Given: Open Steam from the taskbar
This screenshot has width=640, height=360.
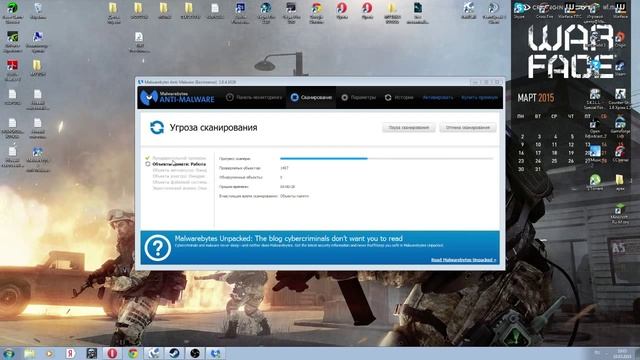Looking at the screenshot, I should click(x=174, y=353).
